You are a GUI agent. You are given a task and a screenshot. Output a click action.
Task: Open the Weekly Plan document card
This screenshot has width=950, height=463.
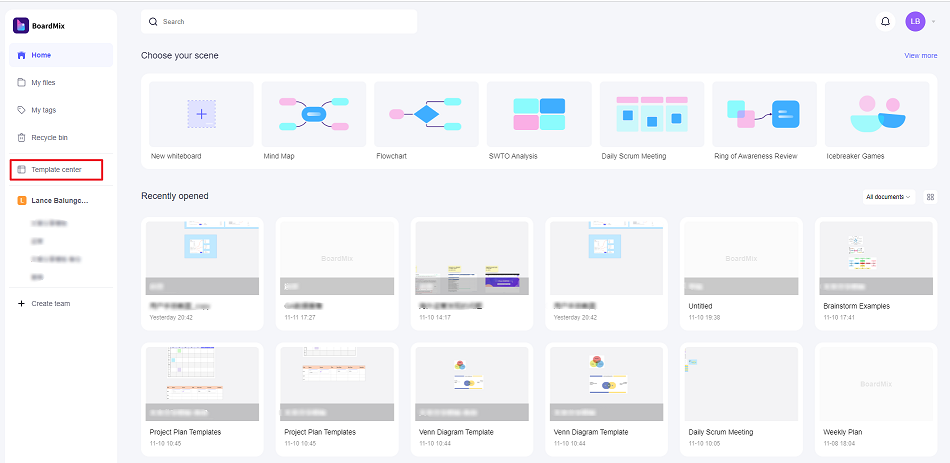click(876, 400)
